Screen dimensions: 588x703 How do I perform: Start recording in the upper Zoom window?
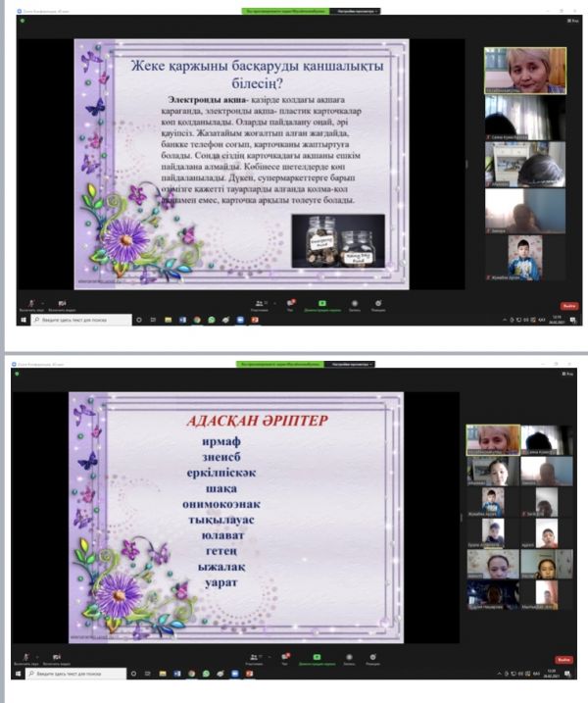pyautogui.click(x=354, y=304)
